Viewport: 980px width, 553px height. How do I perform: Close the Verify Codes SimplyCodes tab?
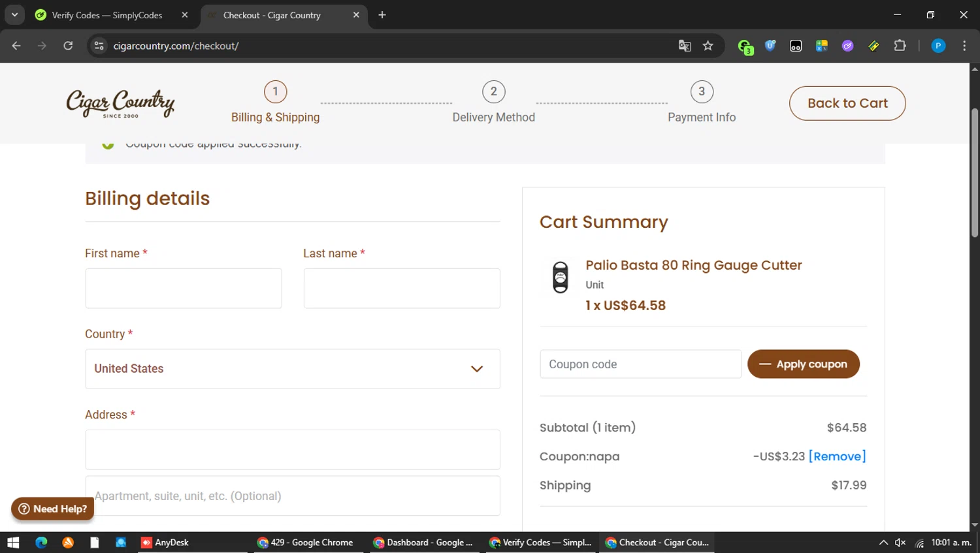[x=185, y=15]
